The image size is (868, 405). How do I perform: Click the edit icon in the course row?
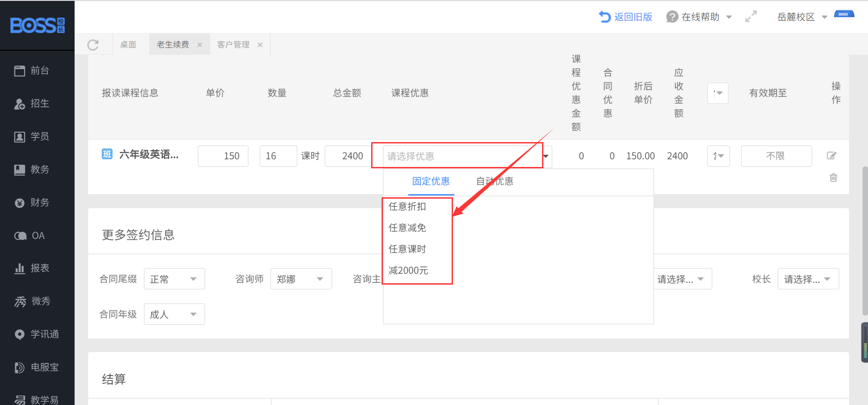tap(831, 156)
